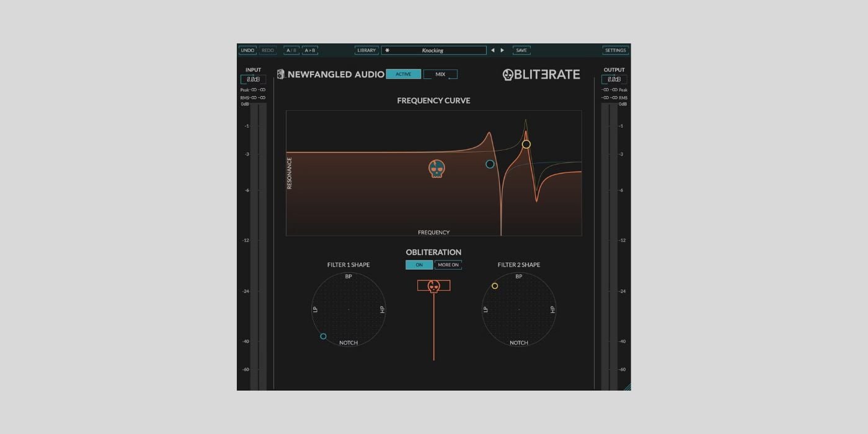The image size is (868, 434).
Task: Click the yellow Filter 2 Shape puck
Action: pos(495,286)
